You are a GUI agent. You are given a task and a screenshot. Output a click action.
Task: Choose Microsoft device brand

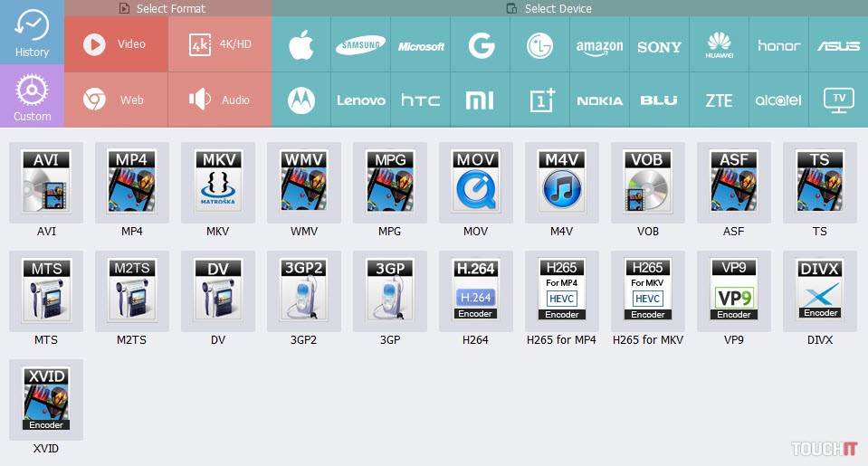coord(420,44)
